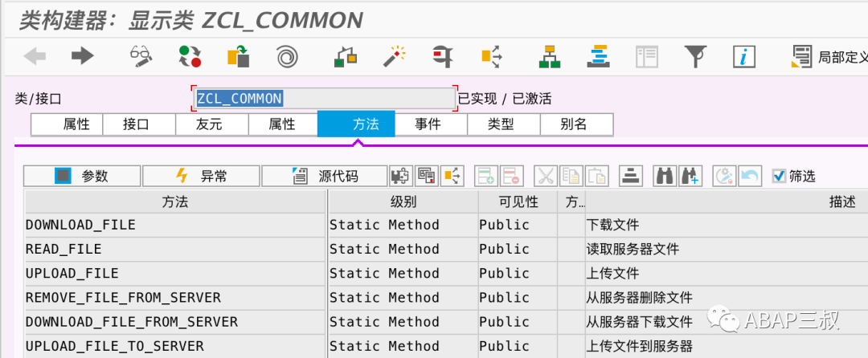Select the DOWNLOAD_FILE method cell
The width and height of the screenshot is (868, 358).
175,226
